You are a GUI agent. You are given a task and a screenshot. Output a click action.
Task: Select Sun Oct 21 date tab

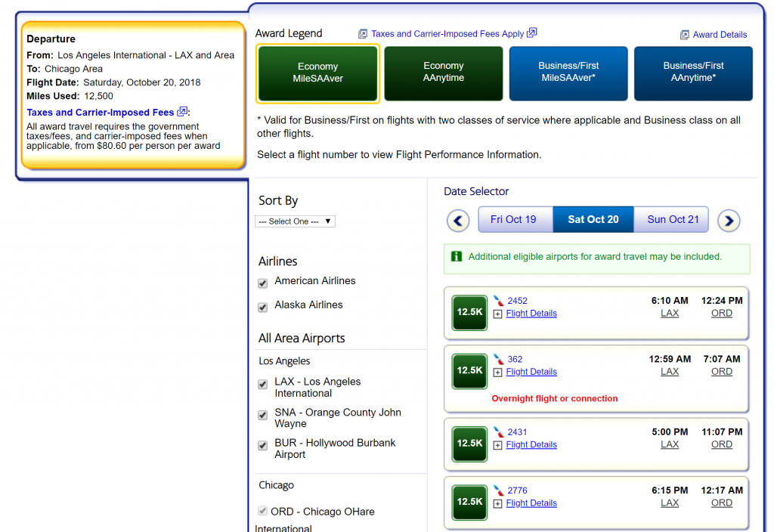point(673,220)
